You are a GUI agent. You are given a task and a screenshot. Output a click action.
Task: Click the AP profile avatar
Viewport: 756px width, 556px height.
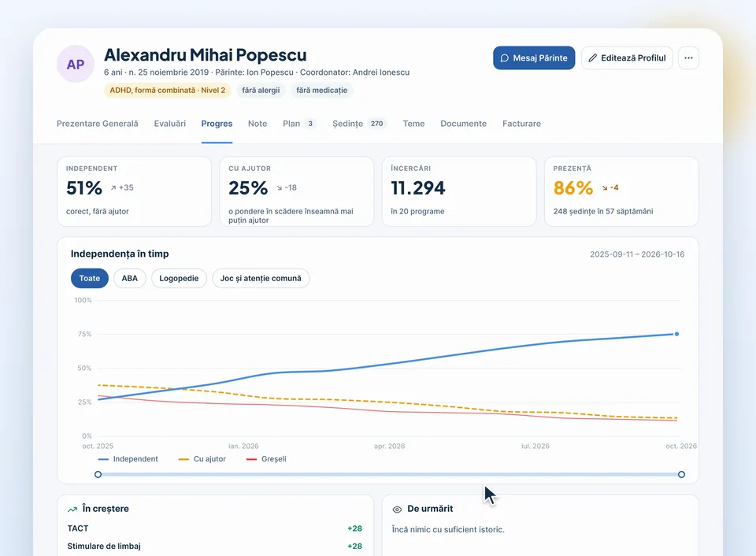[x=76, y=64]
